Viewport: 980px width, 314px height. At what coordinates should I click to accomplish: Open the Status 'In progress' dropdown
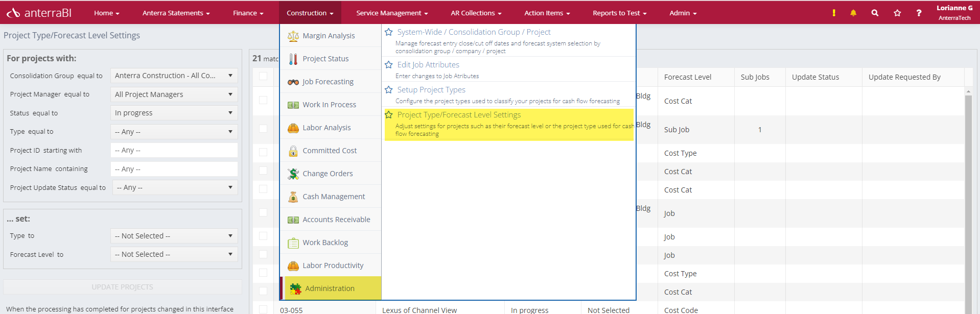tap(174, 113)
